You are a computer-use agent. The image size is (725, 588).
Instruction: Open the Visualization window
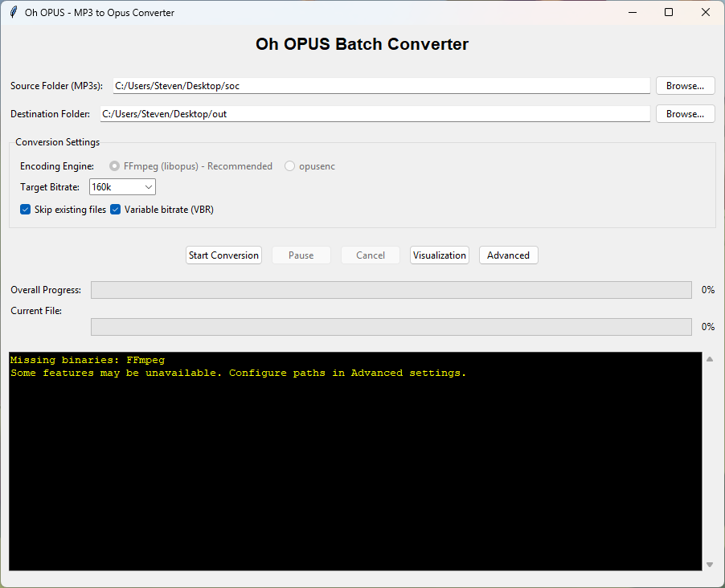pos(439,255)
